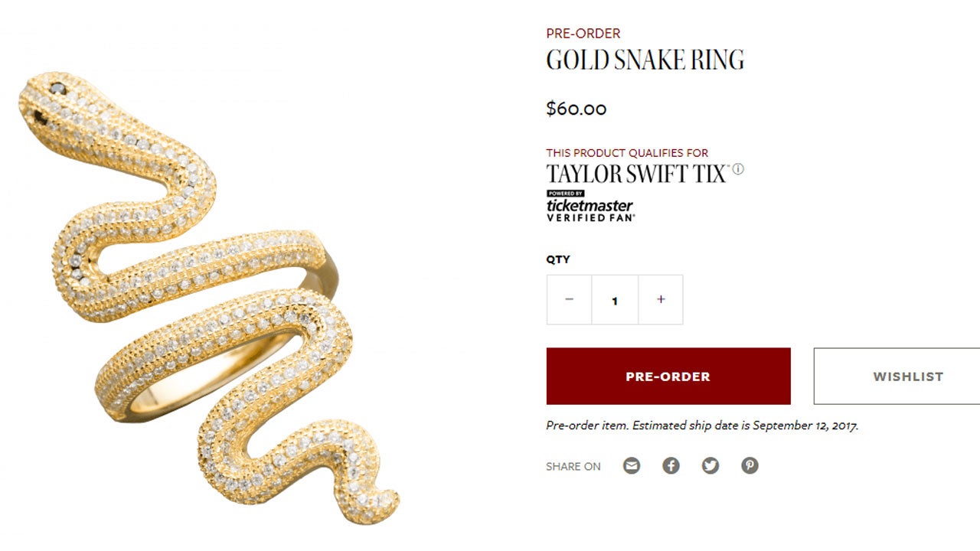
Task: Click the "Share On" label
Action: click(x=573, y=466)
